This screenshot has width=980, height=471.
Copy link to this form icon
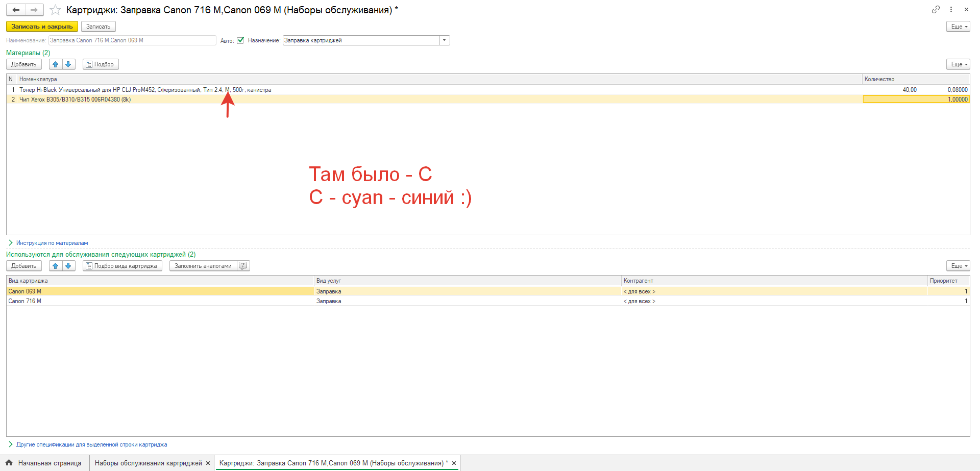(x=935, y=10)
